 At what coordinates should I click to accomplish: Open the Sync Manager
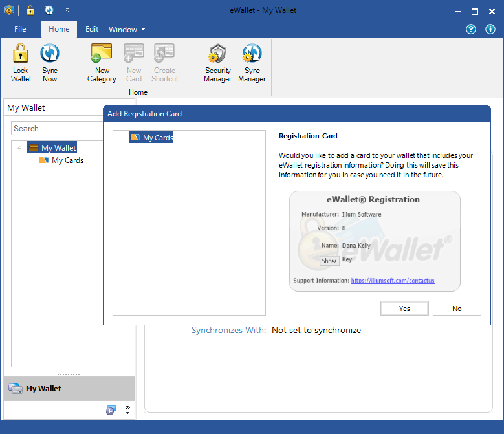coord(252,63)
